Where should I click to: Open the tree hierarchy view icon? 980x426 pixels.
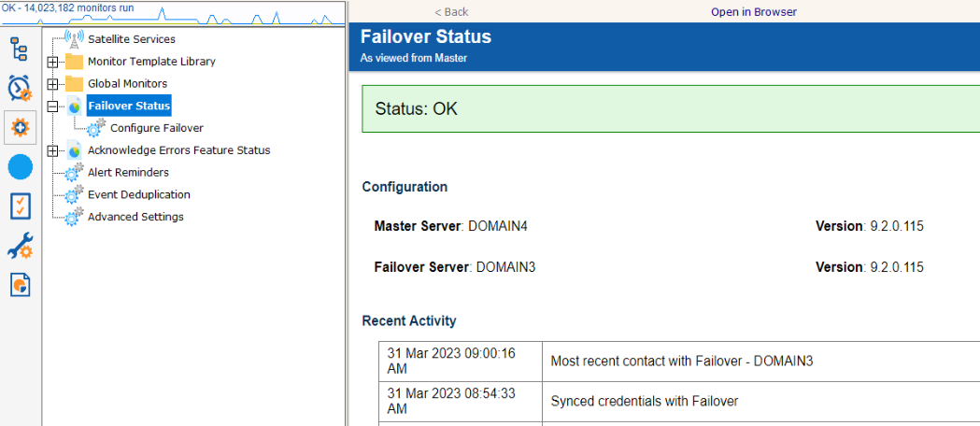pos(20,49)
